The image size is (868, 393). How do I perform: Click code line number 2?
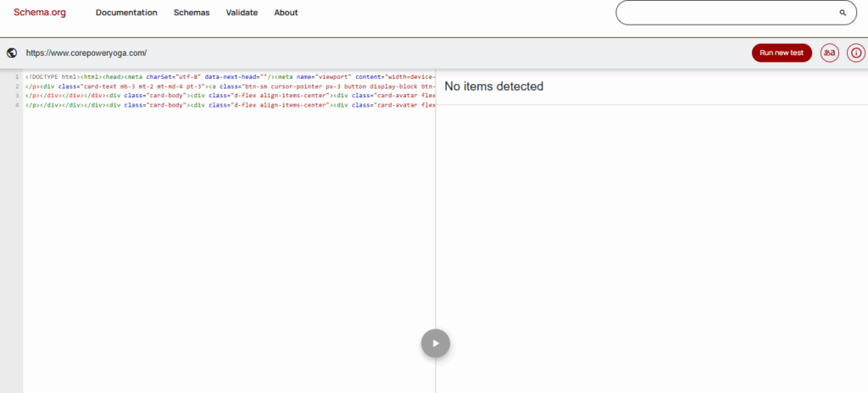[x=17, y=86]
